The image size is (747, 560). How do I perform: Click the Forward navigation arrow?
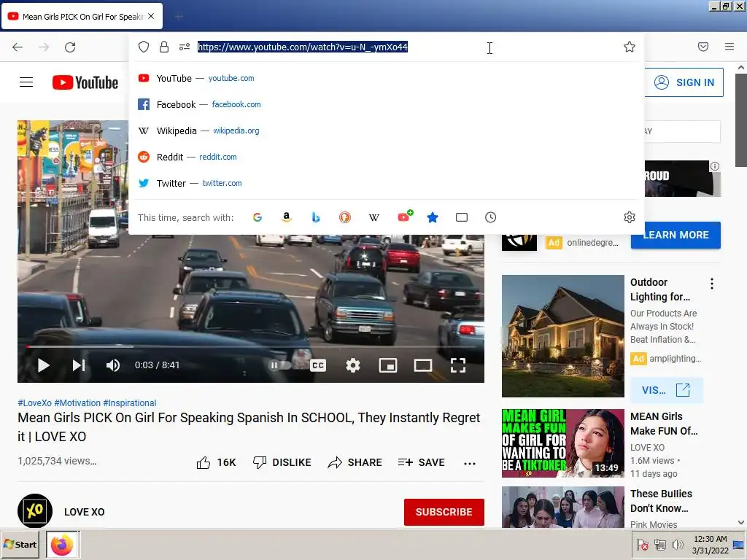point(44,47)
